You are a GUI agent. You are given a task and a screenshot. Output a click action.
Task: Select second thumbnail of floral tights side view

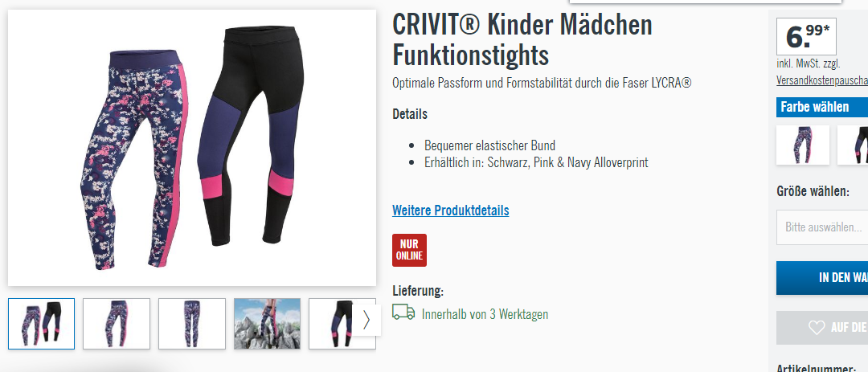(x=117, y=324)
